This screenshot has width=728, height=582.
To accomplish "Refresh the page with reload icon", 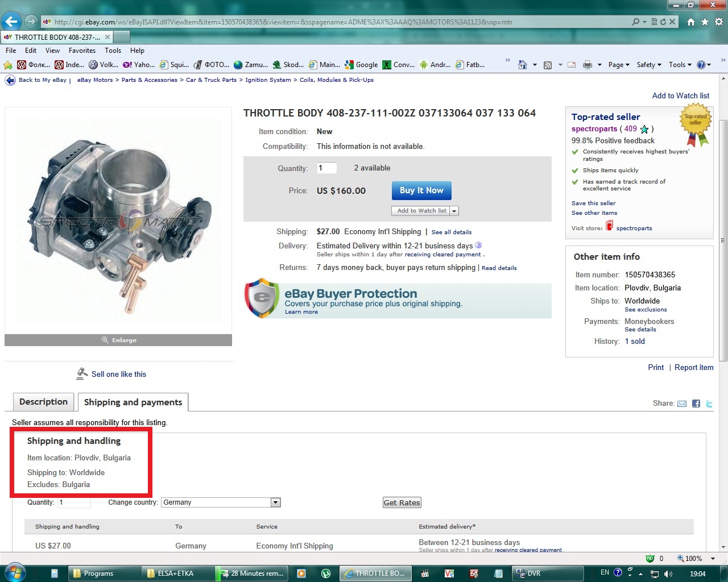I will pyautogui.click(x=663, y=22).
